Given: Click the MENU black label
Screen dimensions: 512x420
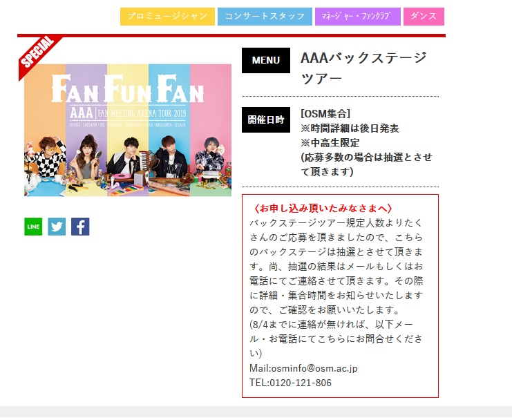Looking at the screenshot, I should pyautogui.click(x=266, y=60).
